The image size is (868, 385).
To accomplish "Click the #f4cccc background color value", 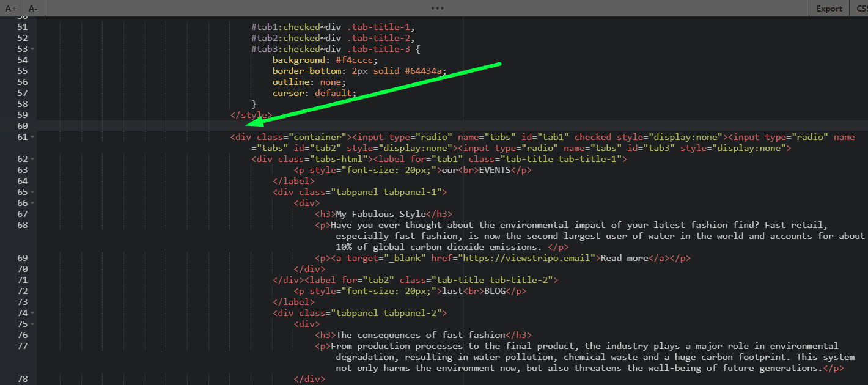I will pos(356,59).
